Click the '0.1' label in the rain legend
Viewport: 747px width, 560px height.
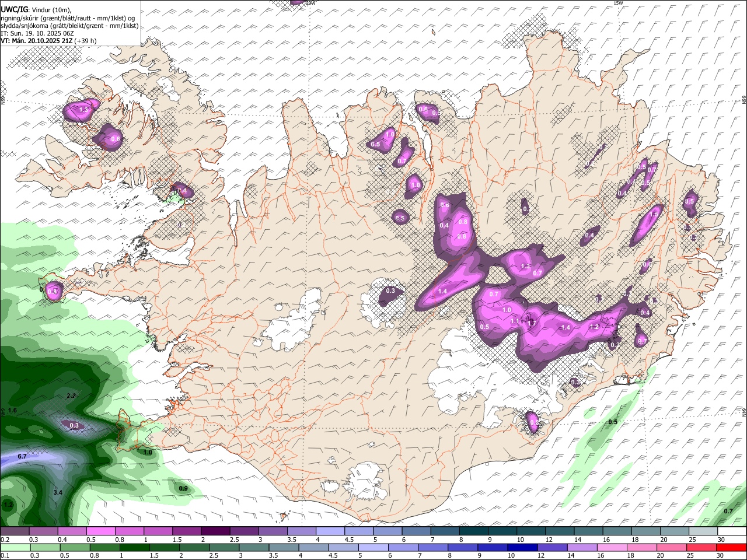(x=5, y=556)
